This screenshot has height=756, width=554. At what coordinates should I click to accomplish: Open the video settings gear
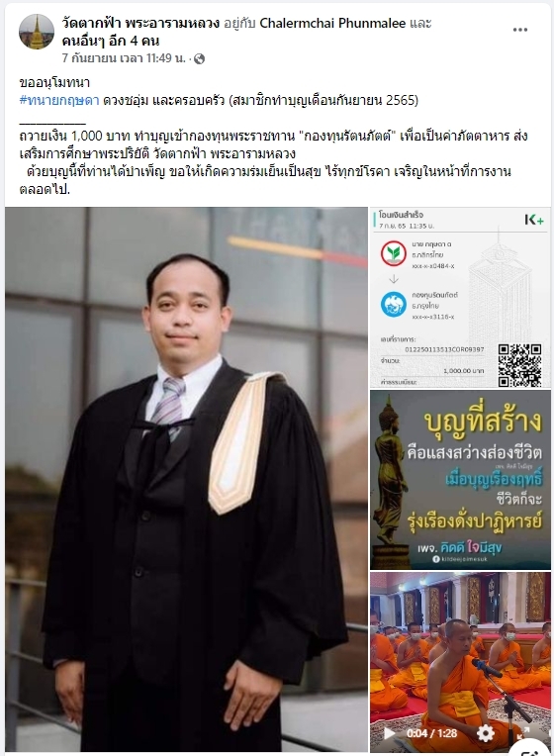point(486,733)
